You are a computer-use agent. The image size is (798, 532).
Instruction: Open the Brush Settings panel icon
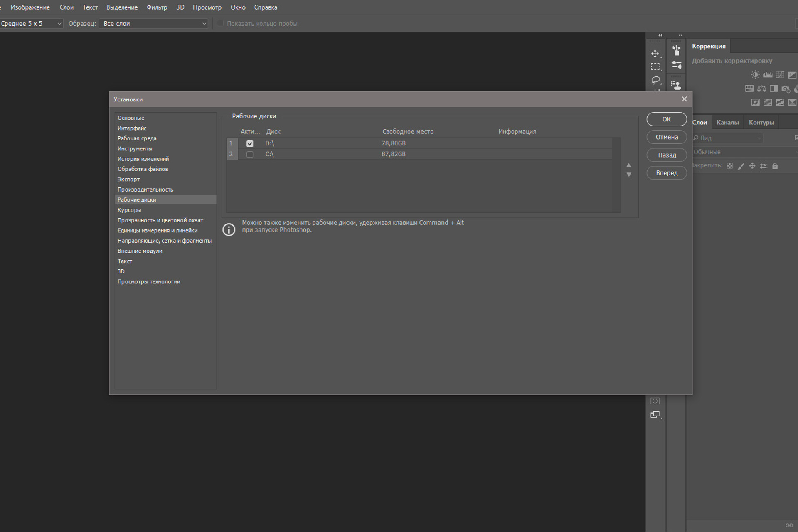(x=676, y=65)
